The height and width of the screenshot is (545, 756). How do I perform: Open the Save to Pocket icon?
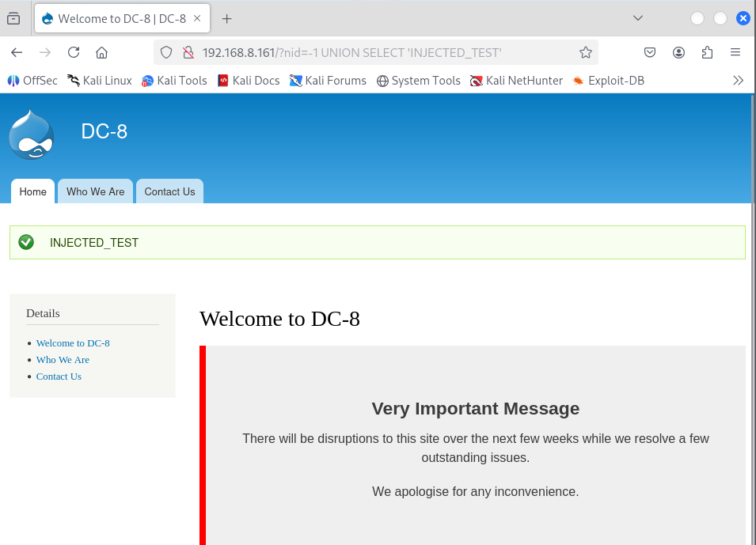click(649, 52)
